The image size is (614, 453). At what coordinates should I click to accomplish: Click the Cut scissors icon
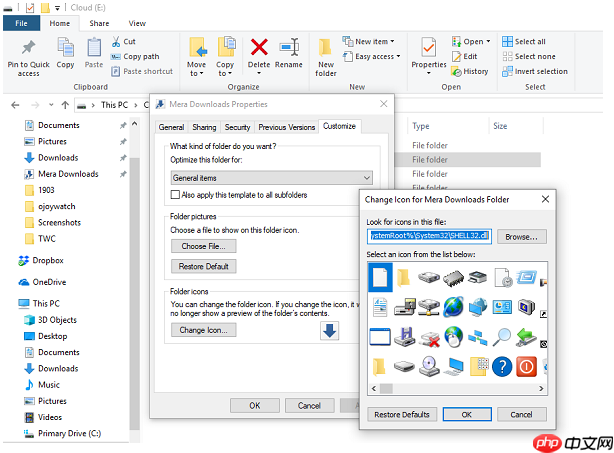pyautogui.click(x=116, y=42)
